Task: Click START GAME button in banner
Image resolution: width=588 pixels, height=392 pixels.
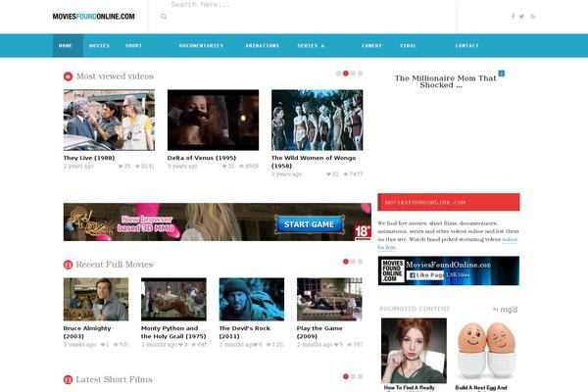Action: point(309,224)
